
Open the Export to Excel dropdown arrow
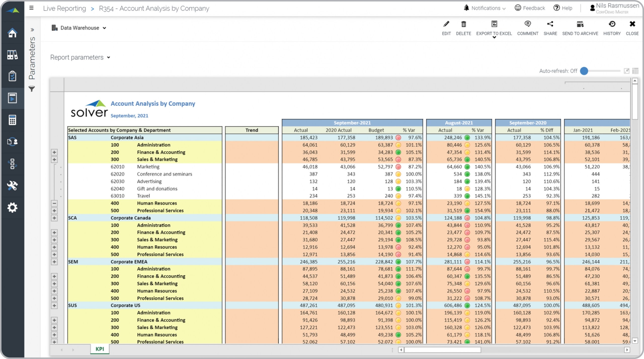494,38
